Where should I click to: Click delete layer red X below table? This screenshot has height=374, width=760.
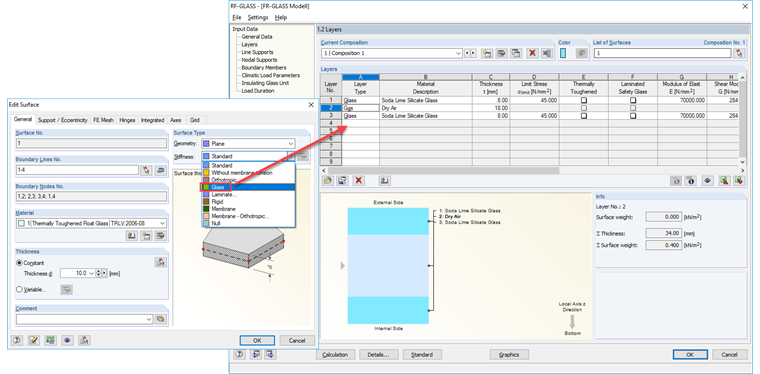(x=359, y=181)
